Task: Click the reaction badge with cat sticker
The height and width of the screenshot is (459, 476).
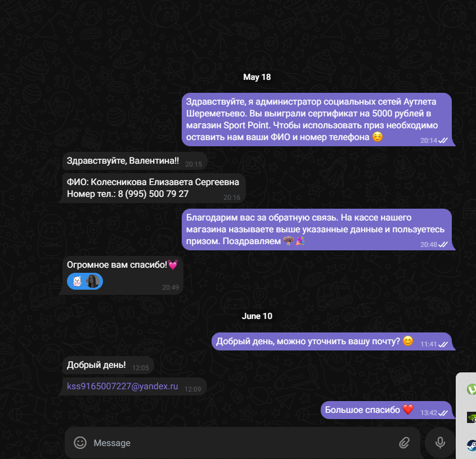Action: coord(77,281)
